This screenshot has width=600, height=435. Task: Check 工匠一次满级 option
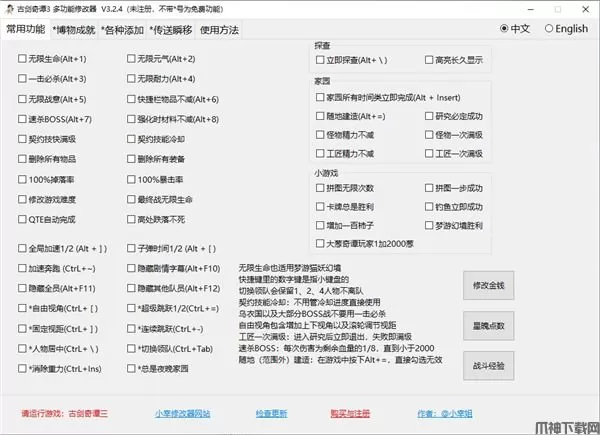point(429,153)
